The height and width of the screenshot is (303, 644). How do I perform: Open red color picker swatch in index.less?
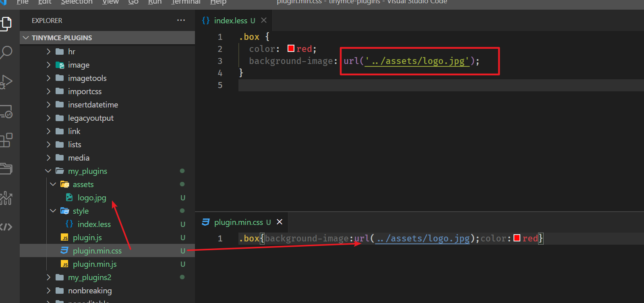[x=291, y=49]
